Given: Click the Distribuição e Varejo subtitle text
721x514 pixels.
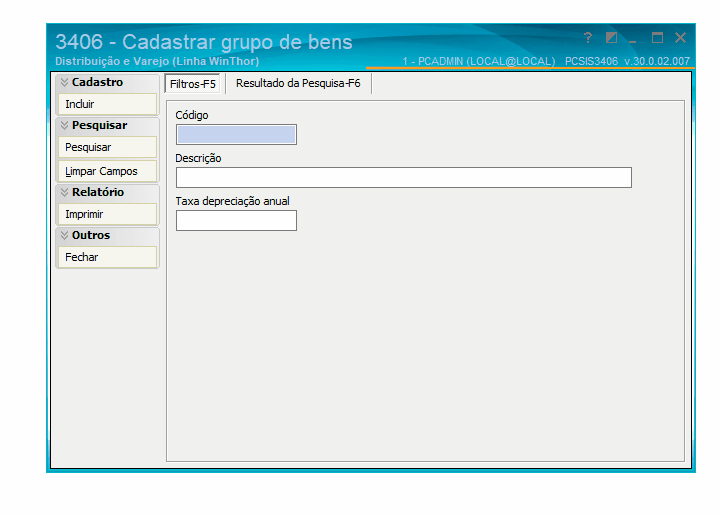Looking at the screenshot, I should [x=157, y=61].
